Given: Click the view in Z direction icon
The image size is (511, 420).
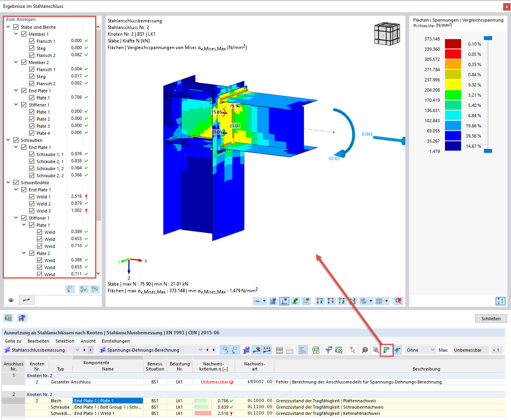Looking at the screenshot, I should coord(342,301).
